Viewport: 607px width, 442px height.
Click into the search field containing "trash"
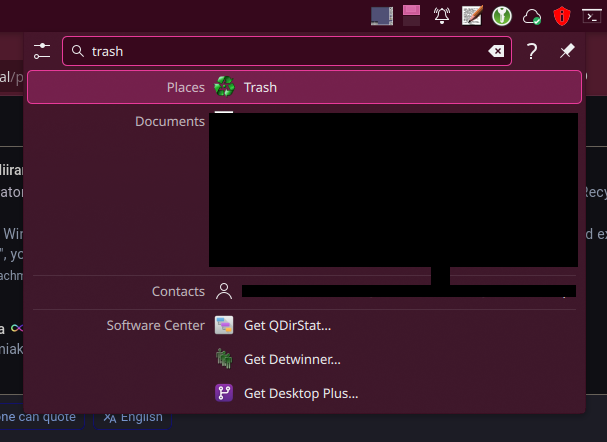tap(280, 52)
